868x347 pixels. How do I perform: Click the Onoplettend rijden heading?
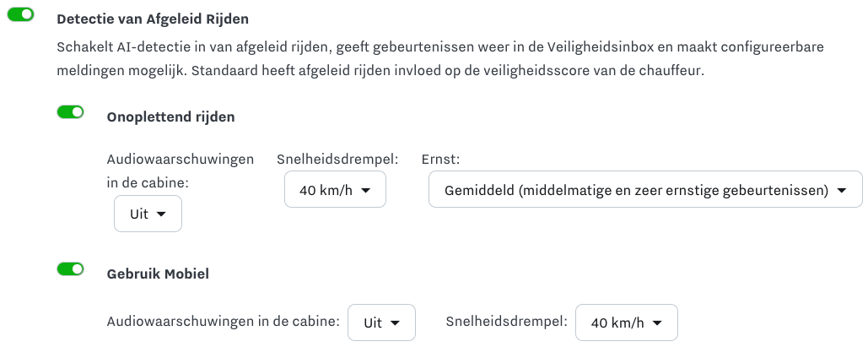click(170, 117)
